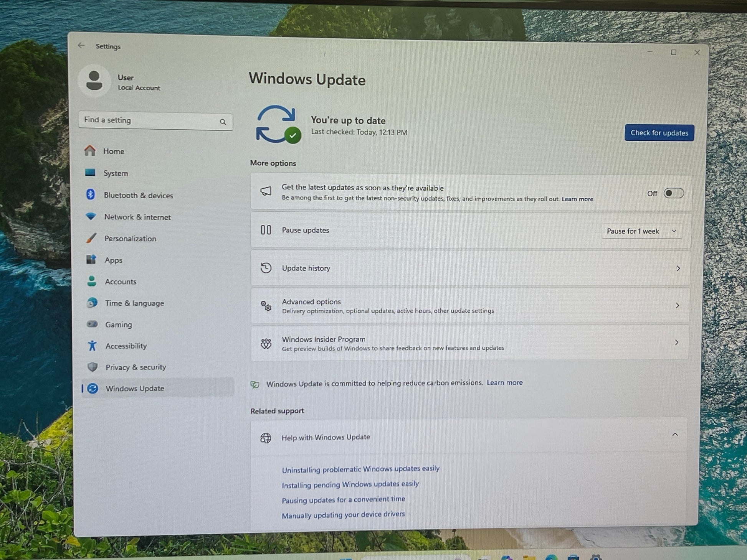This screenshot has width=747, height=560.
Task: Open the Accessibility figure icon
Action: click(92, 346)
